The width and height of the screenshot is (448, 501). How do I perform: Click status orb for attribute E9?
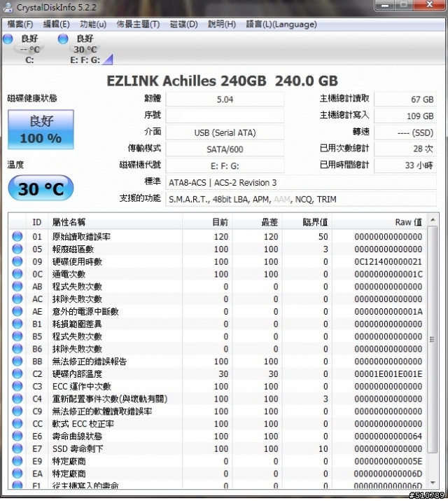(x=17, y=461)
